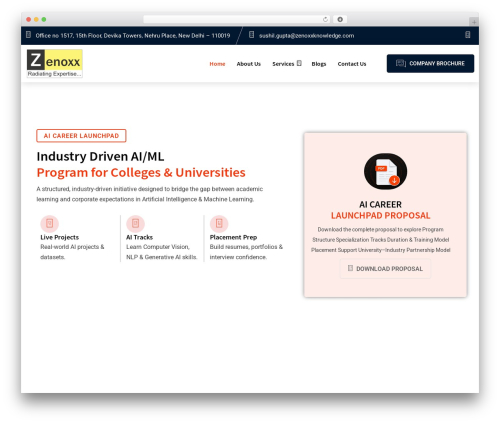Click the AI Tracks round icon
Screen dimensions: 500x423
(x=135, y=223)
